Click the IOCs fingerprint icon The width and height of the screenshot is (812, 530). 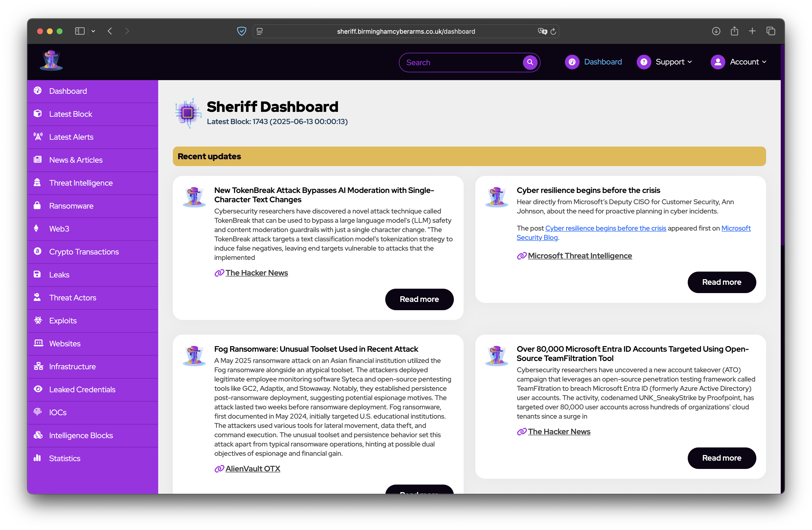38,412
